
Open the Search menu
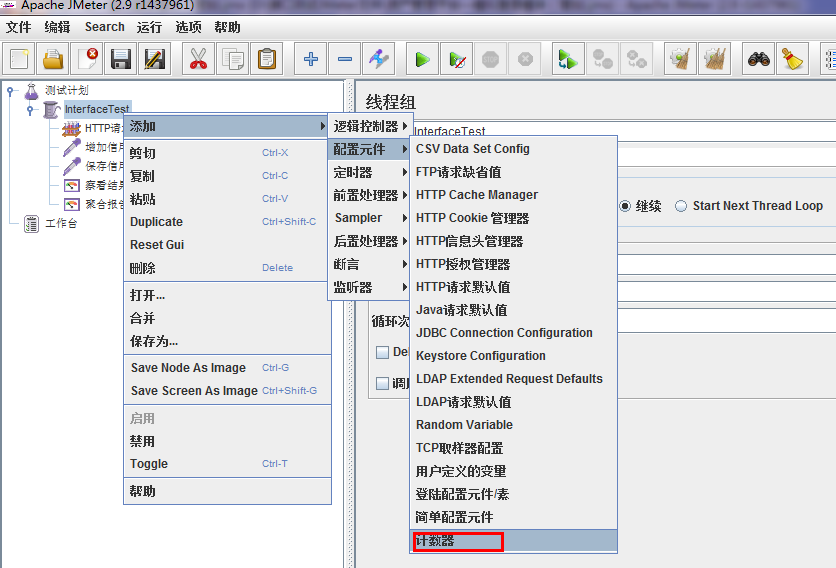coord(104,27)
